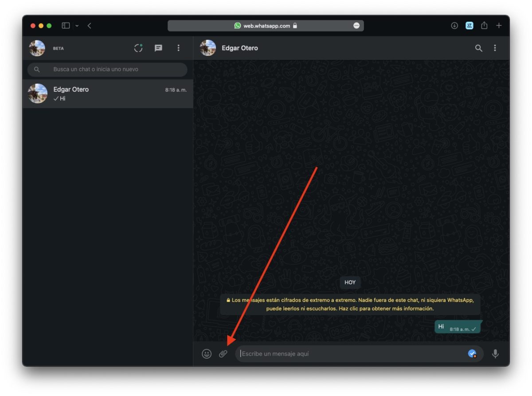Screen dimensions: 532x396
Task: Expand the sidebar dropdown chevron
Action: [x=77, y=26]
